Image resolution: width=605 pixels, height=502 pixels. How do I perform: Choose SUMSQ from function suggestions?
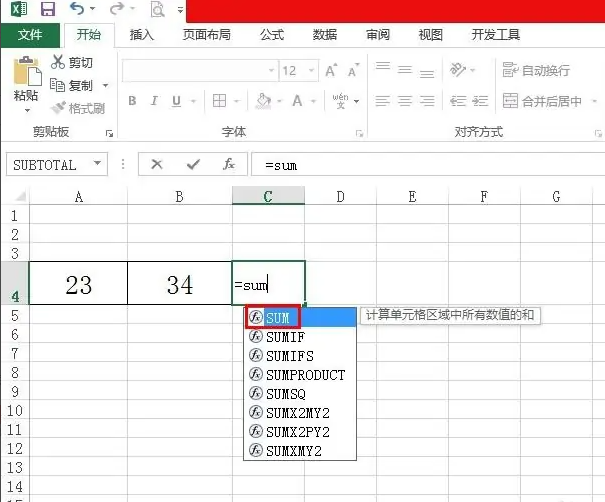click(x=301, y=394)
